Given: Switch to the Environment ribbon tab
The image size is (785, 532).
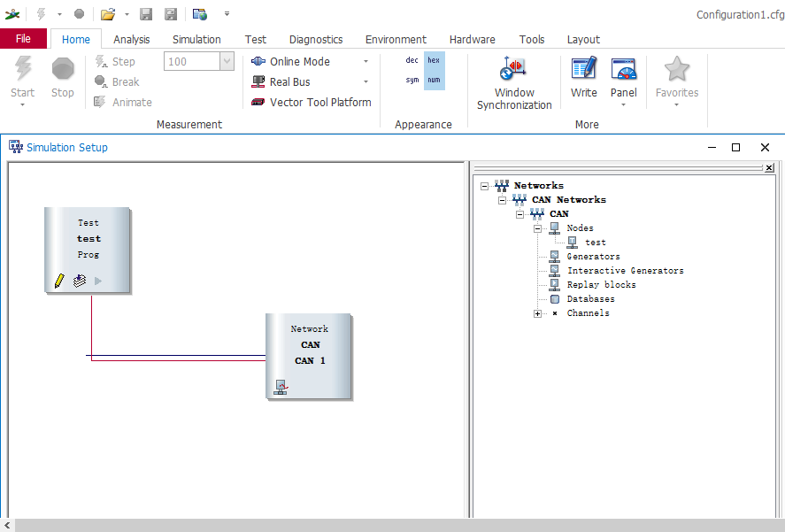Looking at the screenshot, I should (396, 39).
